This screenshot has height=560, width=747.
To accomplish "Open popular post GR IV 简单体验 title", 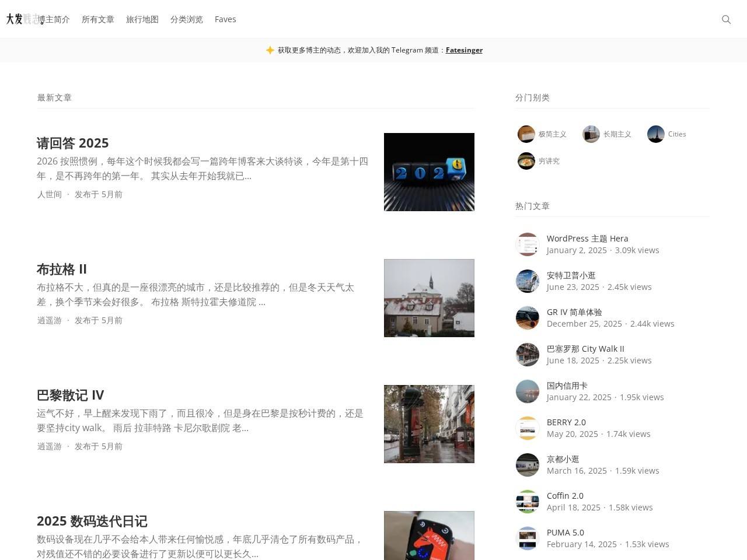I will coord(574,312).
